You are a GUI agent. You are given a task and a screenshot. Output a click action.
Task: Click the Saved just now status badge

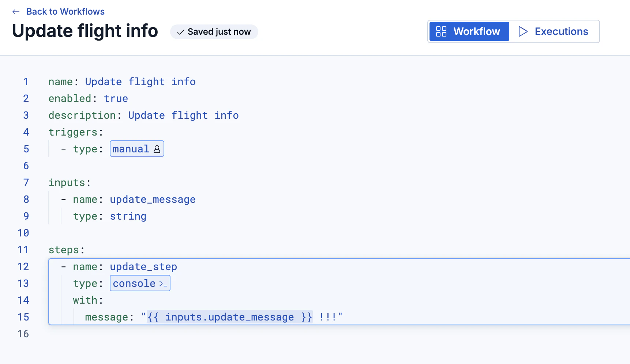[x=214, y=32]
